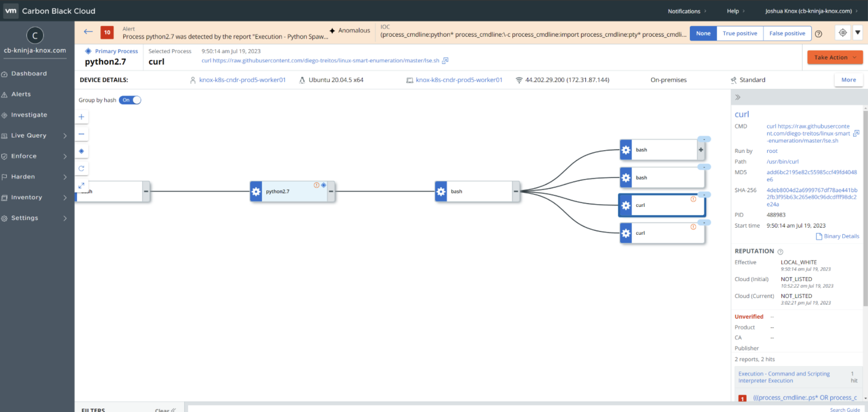Click red severity 1 badge in report

pos(742,398)
